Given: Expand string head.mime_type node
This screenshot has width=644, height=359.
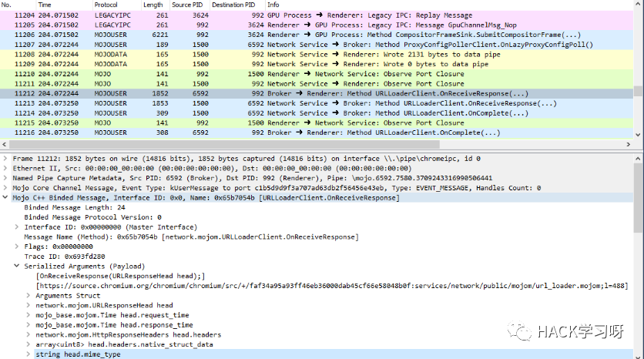Looking at the screenshot, I should [28, 354].
